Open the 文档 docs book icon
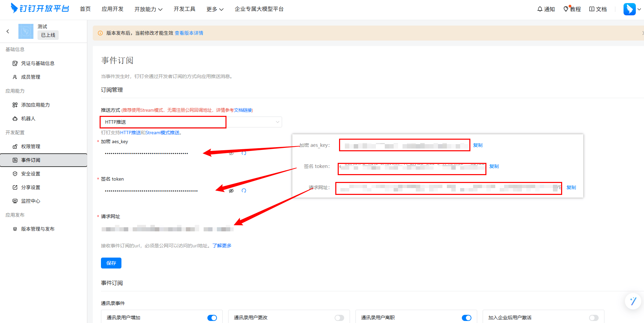The image size is (644, 323). pos(592,9)
